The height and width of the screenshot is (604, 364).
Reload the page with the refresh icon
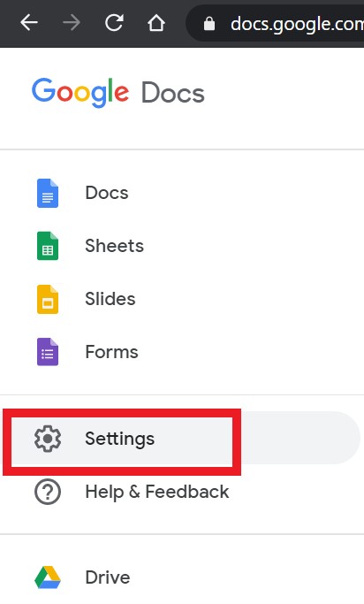point(114,23)
